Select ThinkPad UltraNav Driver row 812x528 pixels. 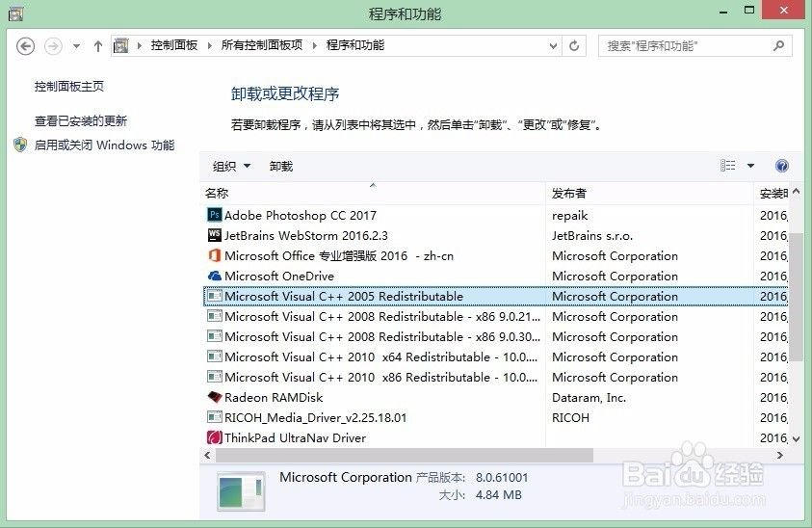pyautogui.click(x=496, y=437)
